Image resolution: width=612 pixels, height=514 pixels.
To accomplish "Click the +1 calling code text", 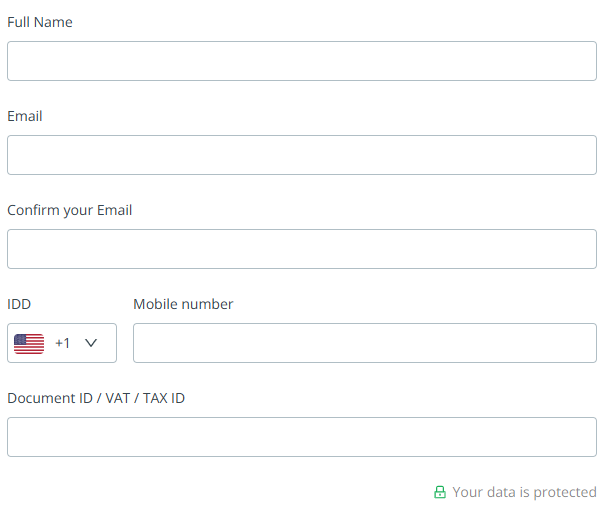I will [x=63, y=343].
